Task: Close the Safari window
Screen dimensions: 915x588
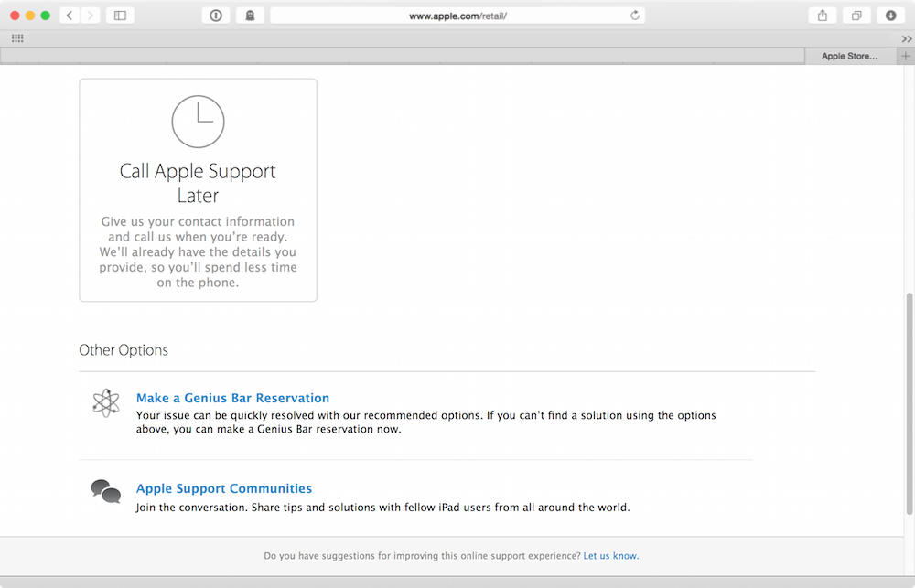Action: pyautogui.click(x=16, y=16)
